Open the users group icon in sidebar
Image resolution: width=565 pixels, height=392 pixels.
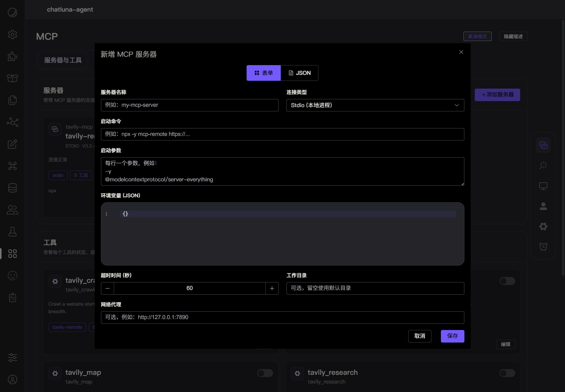(12, 210)
